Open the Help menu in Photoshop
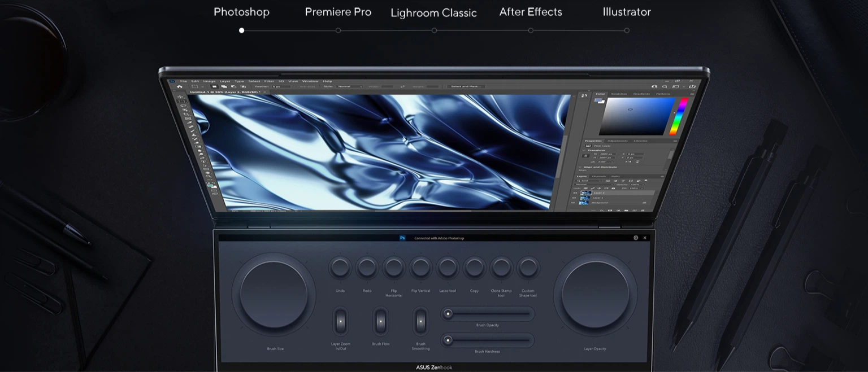Image resolution: width=868 pixels, height=372 pixels. point(328,81)
